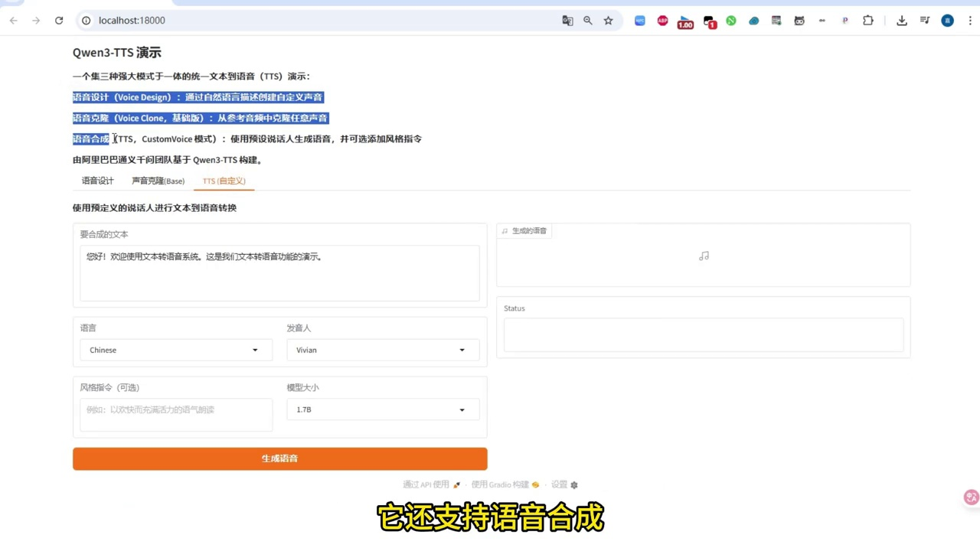Click the Status output box

click(703, 334)
